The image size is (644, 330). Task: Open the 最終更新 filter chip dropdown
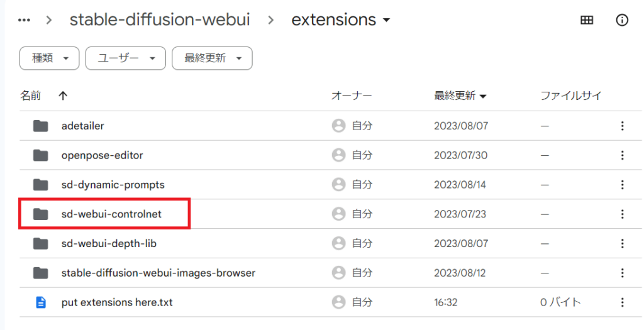[x=212, y=58]
